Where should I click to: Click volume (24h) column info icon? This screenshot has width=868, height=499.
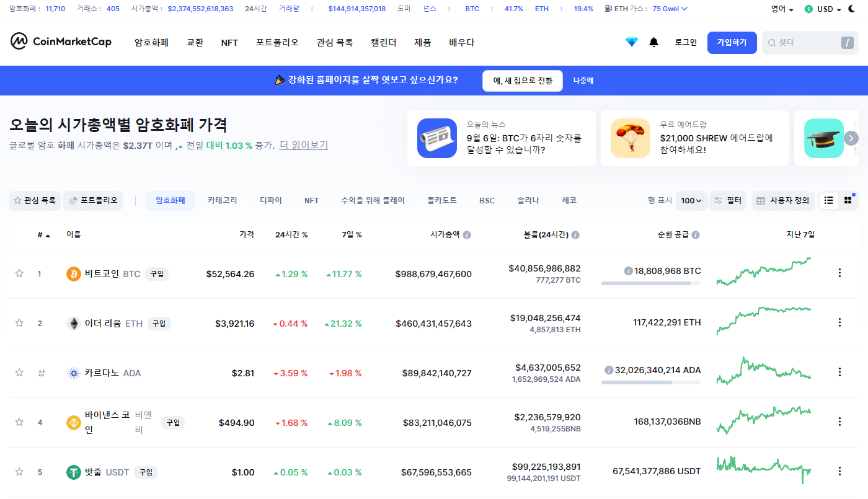575,235
